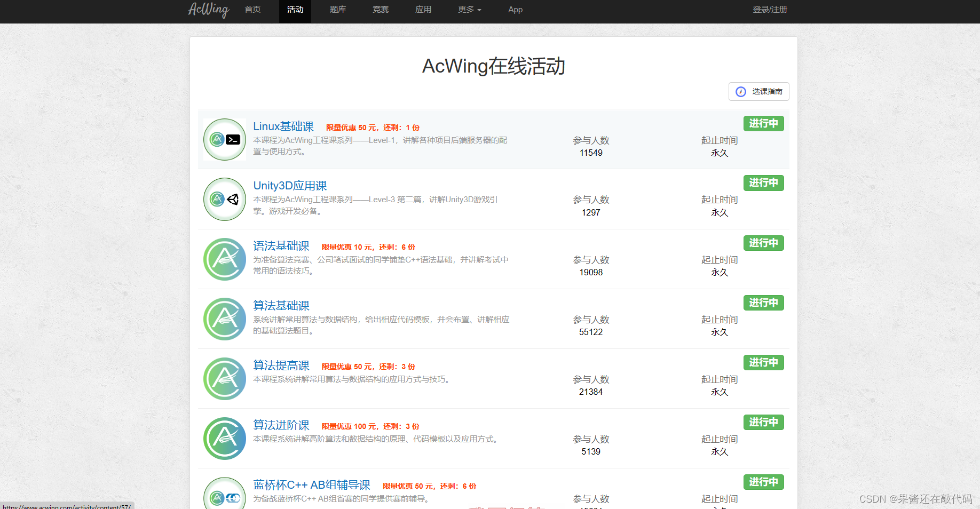
Task: Open the 算法基础课 course icon
Action: coord(225,319)
